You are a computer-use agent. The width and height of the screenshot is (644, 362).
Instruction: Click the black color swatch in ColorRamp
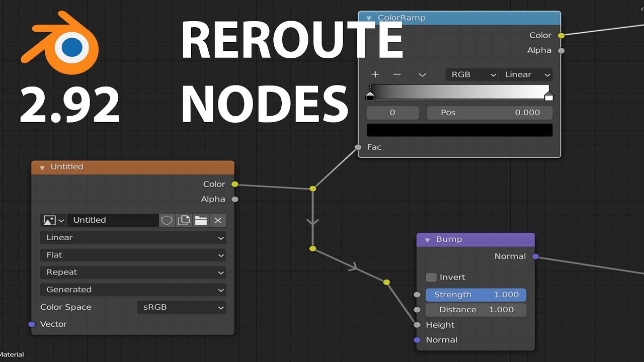point(460,130)
